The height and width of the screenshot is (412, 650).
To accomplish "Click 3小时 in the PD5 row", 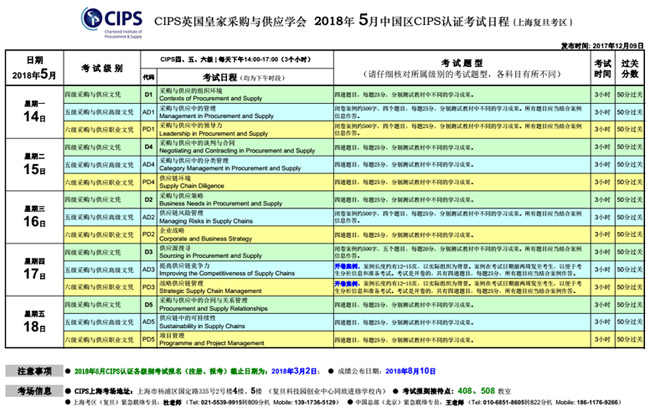I will tap(603, 339).
